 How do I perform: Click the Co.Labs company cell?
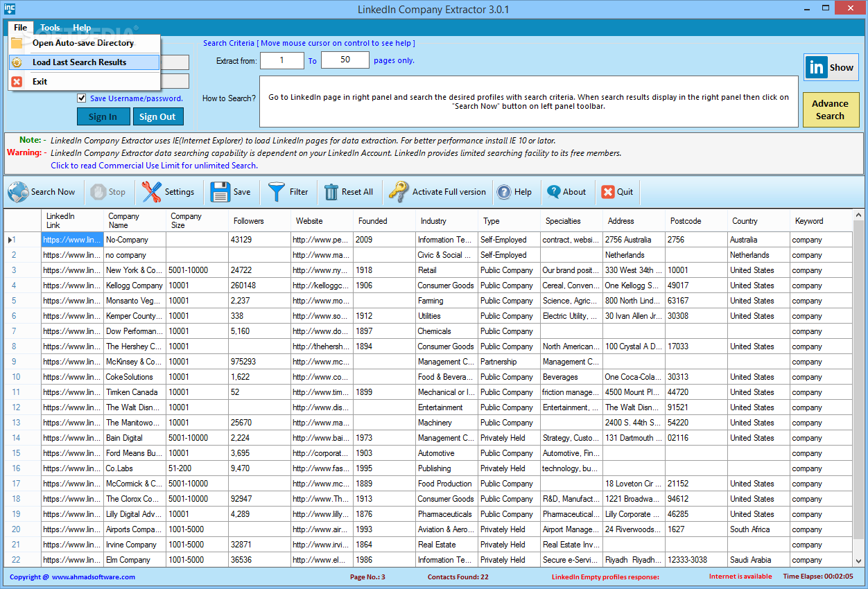[x=135, y=468]
